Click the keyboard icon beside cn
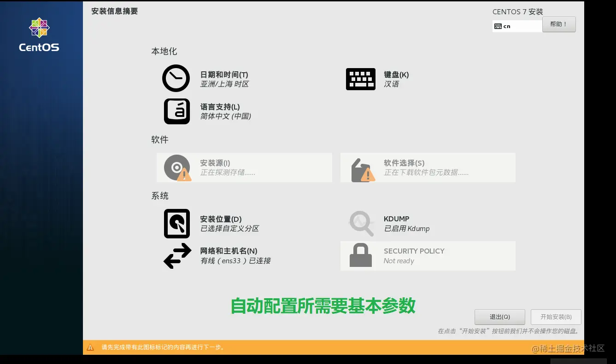Image resolution: width=616 pixels, height=364 pixels. 498,26
